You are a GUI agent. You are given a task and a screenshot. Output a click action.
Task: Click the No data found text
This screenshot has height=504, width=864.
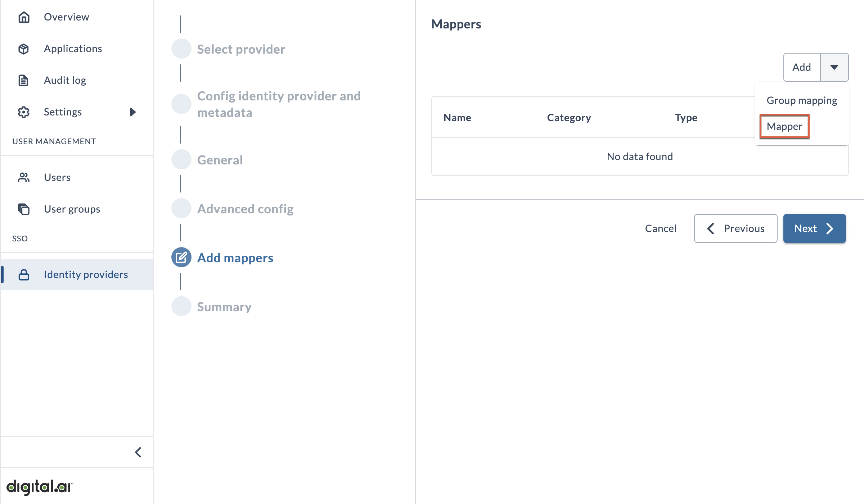(x=640, y=156)
